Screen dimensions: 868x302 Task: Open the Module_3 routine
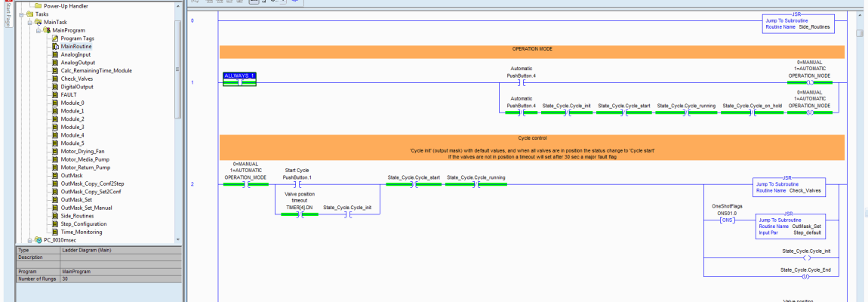coord(72,127)
